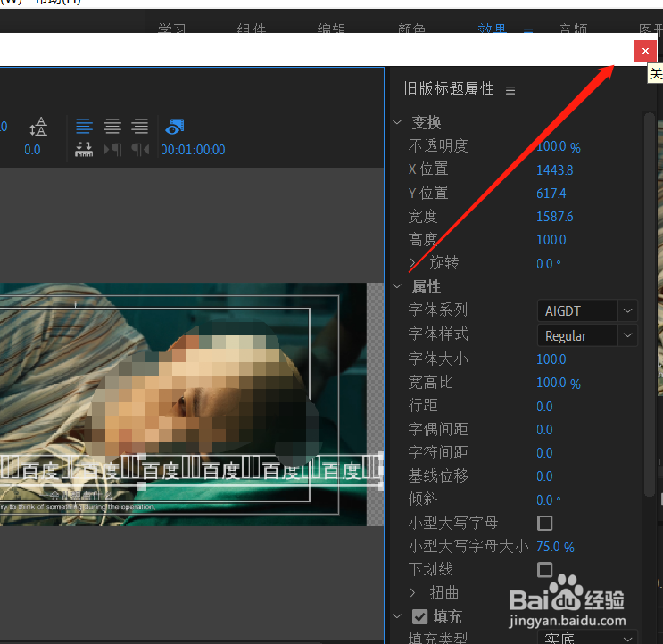Expand the 旋转 property
The width and height of the screenshot is (663, 644).
click(x=413, y=263)
